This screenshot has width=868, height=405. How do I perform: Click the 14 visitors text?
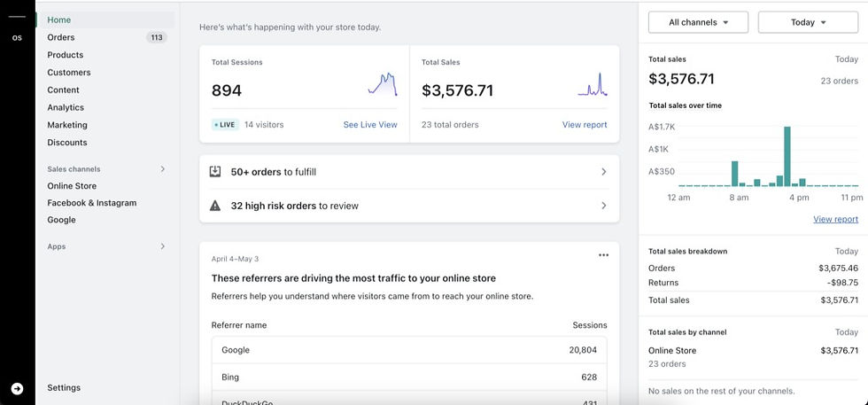coord(264,125)
